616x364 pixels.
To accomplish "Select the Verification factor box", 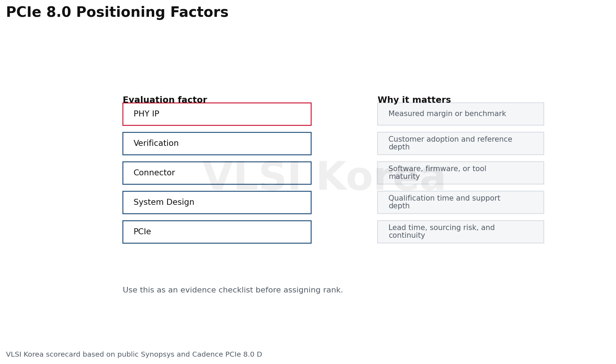I will coord(217,143).
